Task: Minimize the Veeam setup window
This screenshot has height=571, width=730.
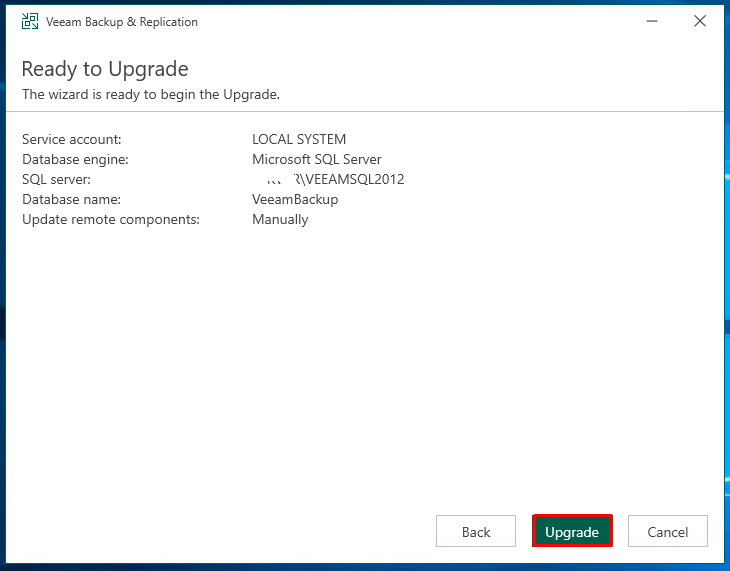Action: [x=652, y=21]
